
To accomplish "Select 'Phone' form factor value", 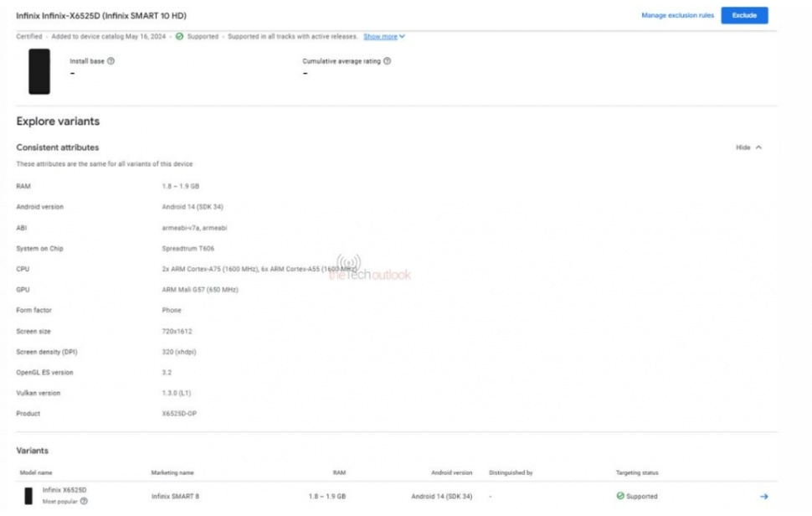I will (172, 310).
